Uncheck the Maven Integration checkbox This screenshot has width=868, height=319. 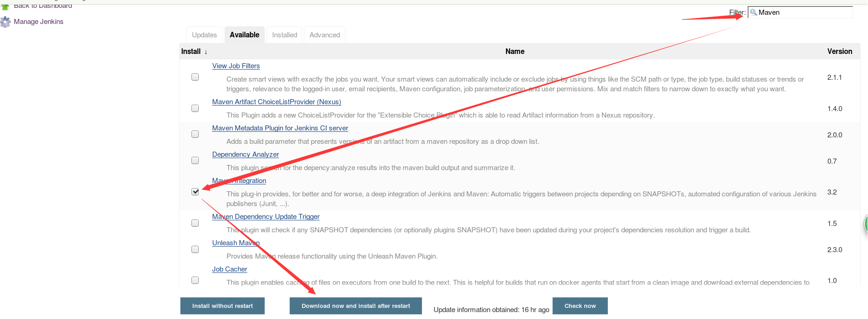(x=195, y=192)
